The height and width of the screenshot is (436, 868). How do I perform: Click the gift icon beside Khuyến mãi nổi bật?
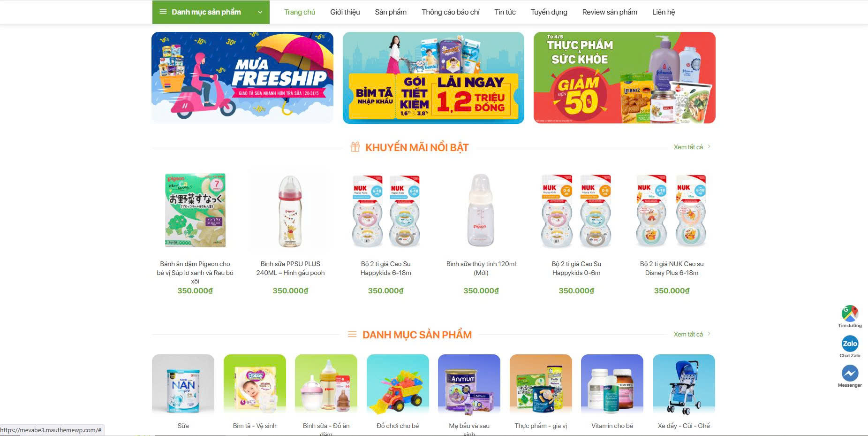click(355, 147)
